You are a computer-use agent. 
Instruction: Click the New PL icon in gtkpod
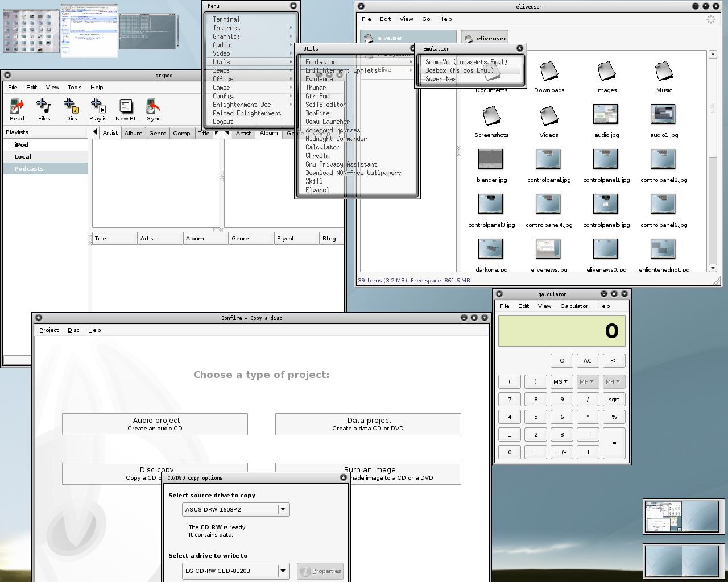[x=126, y=106]
